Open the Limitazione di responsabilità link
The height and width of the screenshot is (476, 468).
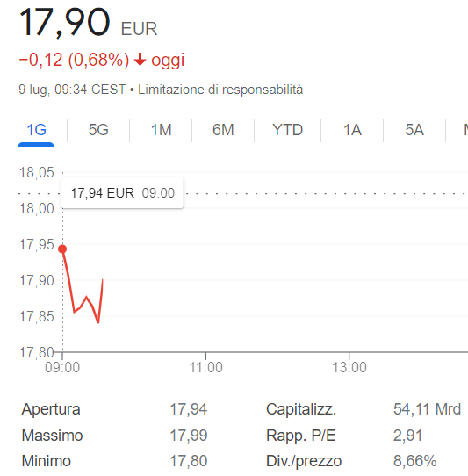[220, 90]
